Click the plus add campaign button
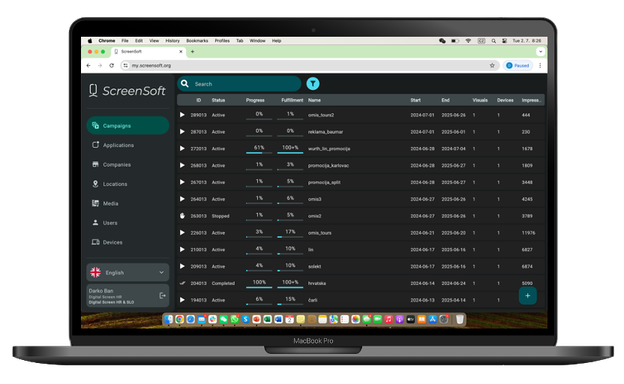 (x=528, y=296)
